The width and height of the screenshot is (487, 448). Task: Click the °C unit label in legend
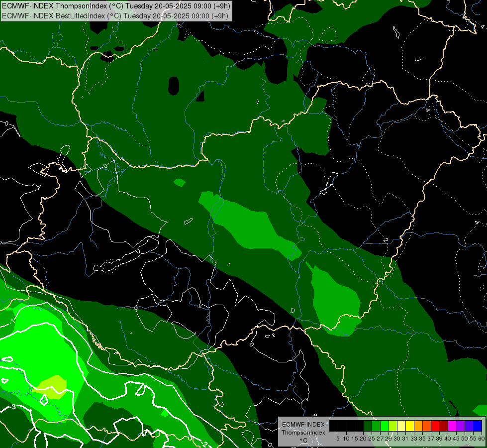tap(304, 440)
